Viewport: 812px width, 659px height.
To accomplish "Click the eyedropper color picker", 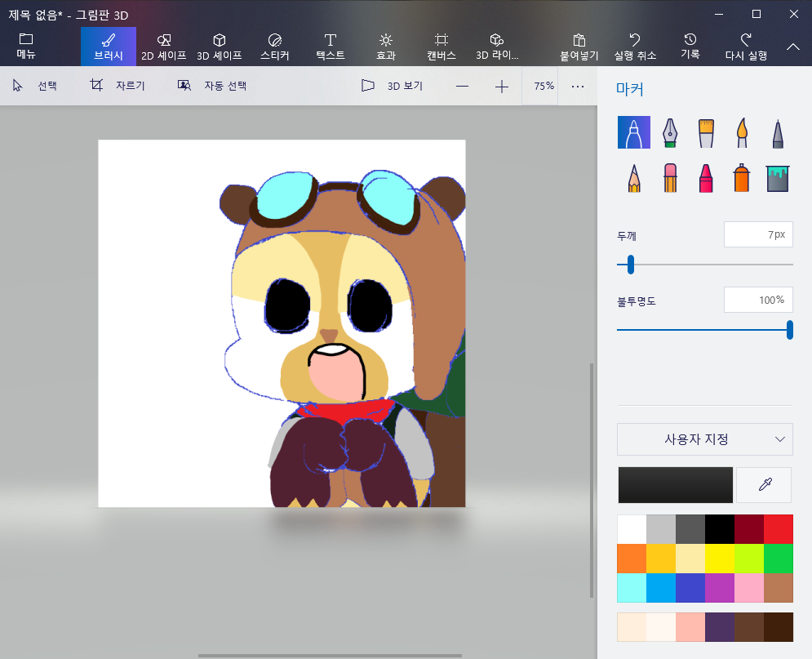I will (x=764, y=485).
